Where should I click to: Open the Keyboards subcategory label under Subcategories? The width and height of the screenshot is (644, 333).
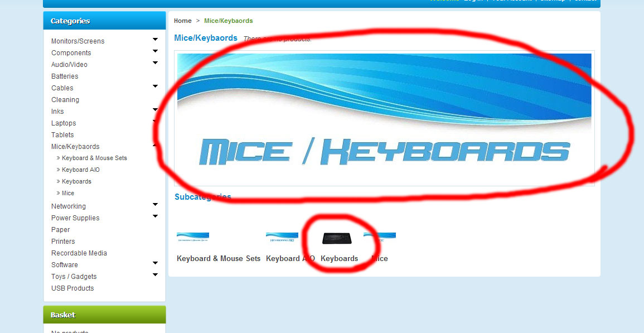339,259
